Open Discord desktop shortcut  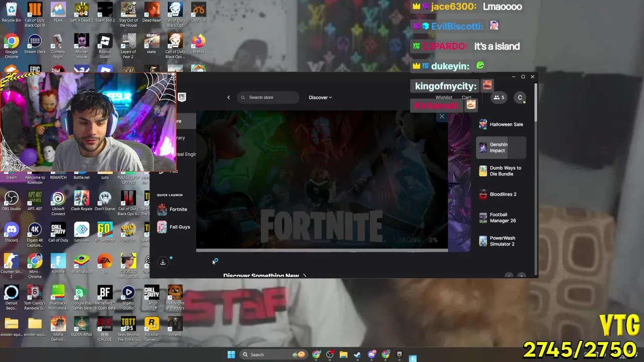11,232
